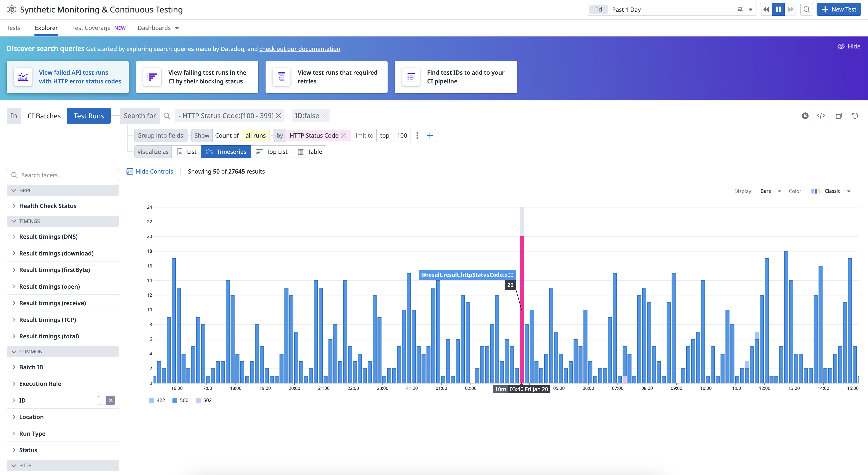Click the zoom out magnifier icon
868x475 pixels.
click(x=807, y=9)
